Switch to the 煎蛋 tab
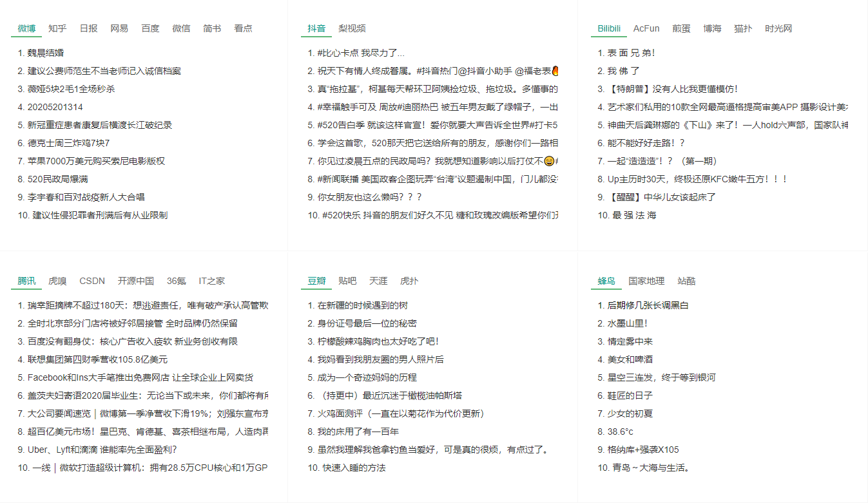The image size is (868, 503). coord(681,28)
